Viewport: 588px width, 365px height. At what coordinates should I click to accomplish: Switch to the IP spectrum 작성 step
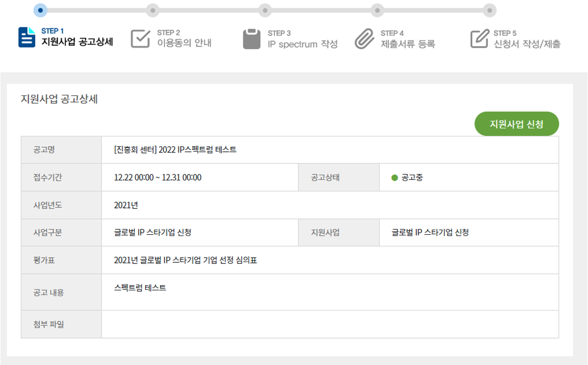click(302, 44)
